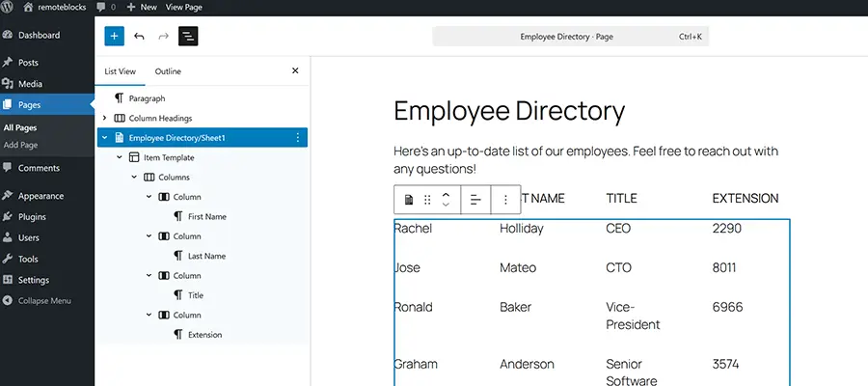Close the List View panel
This screenshot has height=386, width=868.
click(x=295, y=71)
